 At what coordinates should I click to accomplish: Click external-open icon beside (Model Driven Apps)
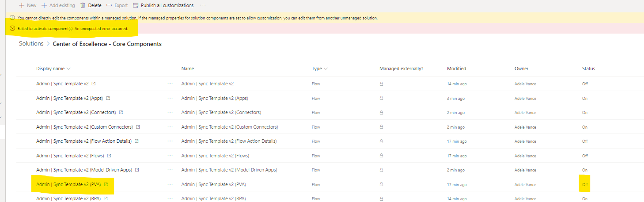[137, 170]
